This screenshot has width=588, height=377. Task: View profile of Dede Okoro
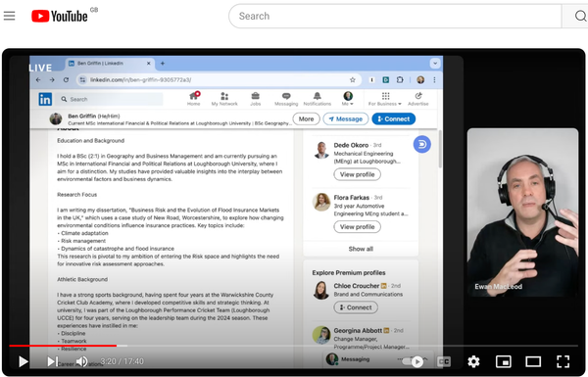357,174
